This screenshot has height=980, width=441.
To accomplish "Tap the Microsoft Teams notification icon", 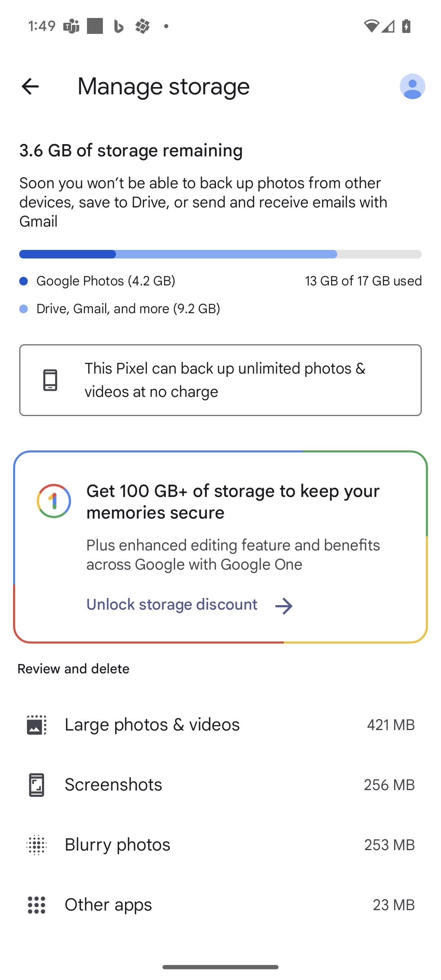I will pos(71,27).
